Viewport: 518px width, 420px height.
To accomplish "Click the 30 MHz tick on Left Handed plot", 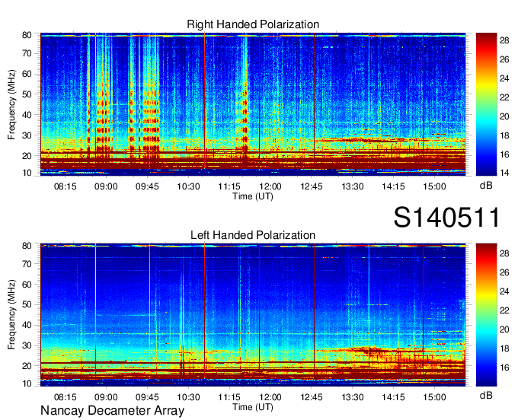I will pos(27,345).
